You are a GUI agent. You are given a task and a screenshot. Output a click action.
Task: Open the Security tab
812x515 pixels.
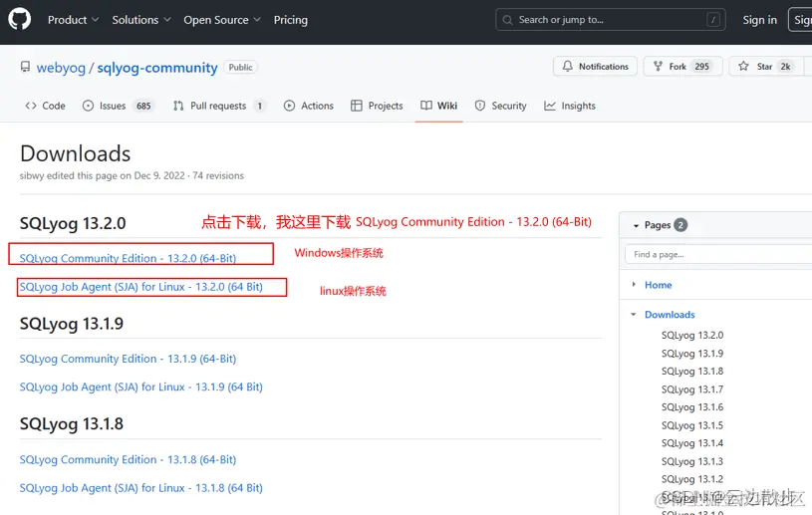(501, 106)
